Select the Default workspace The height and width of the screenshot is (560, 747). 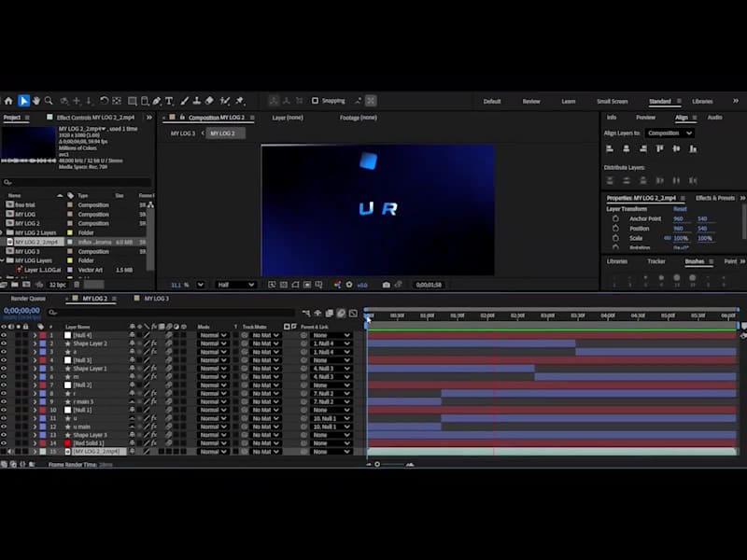pos(492,102)
